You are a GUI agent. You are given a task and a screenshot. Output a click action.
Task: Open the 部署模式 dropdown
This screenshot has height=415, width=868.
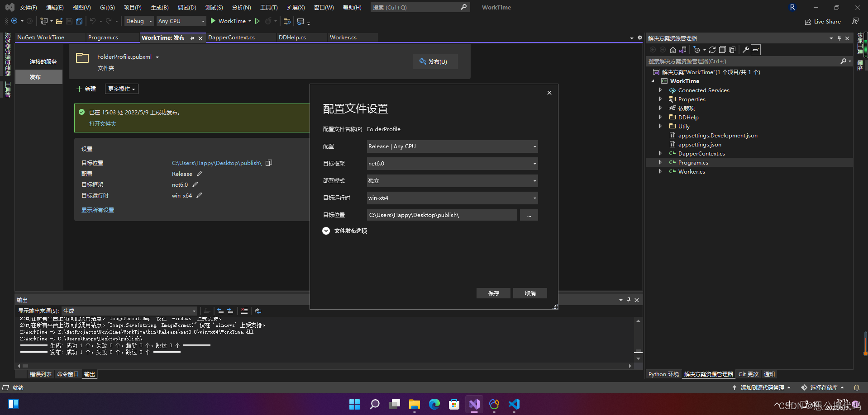452,180
